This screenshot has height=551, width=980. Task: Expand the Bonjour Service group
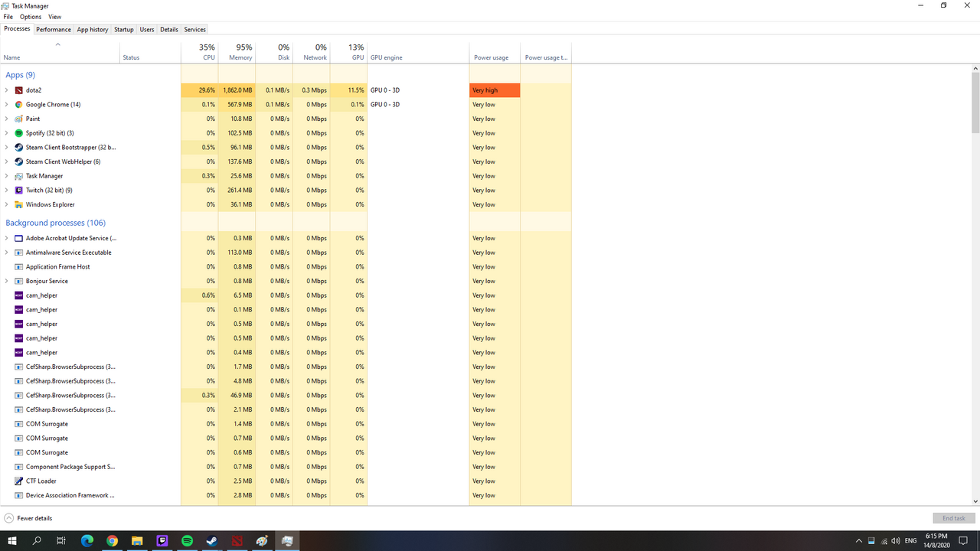point(6,281)
